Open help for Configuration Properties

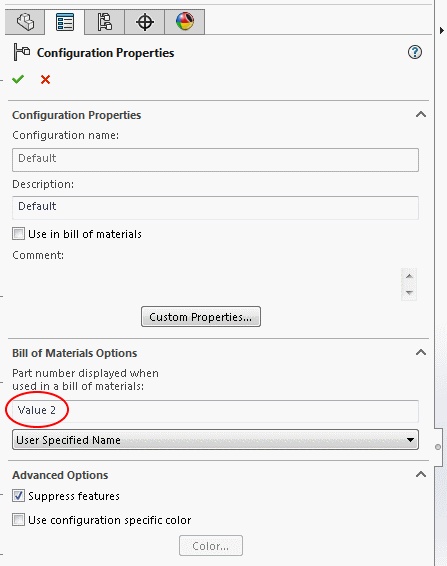click(415, 52)
